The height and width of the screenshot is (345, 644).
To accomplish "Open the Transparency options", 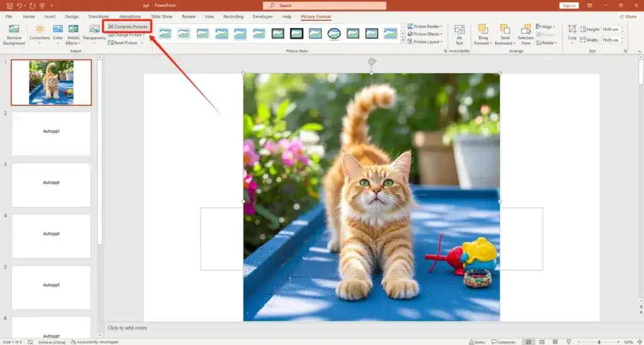I will point(94,35).
